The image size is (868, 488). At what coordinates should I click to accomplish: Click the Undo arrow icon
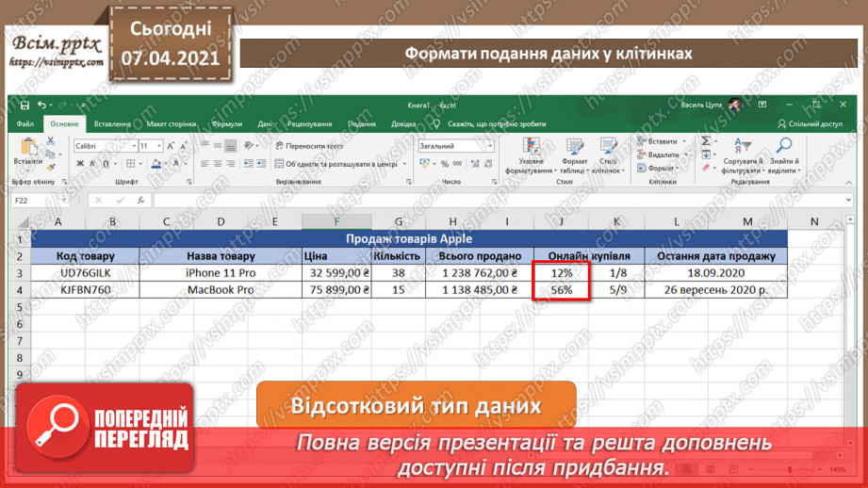click(42, 105)
